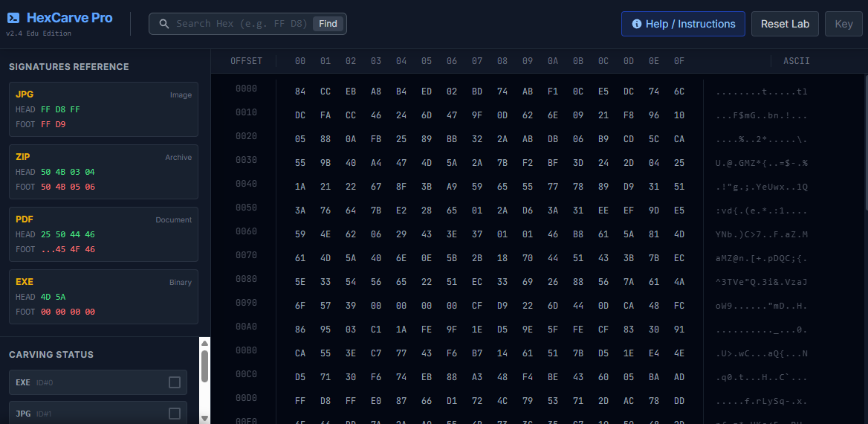Tick the JPG ID#1 carving checkbox
868x424 pixels.
click(x=175, y=414)
